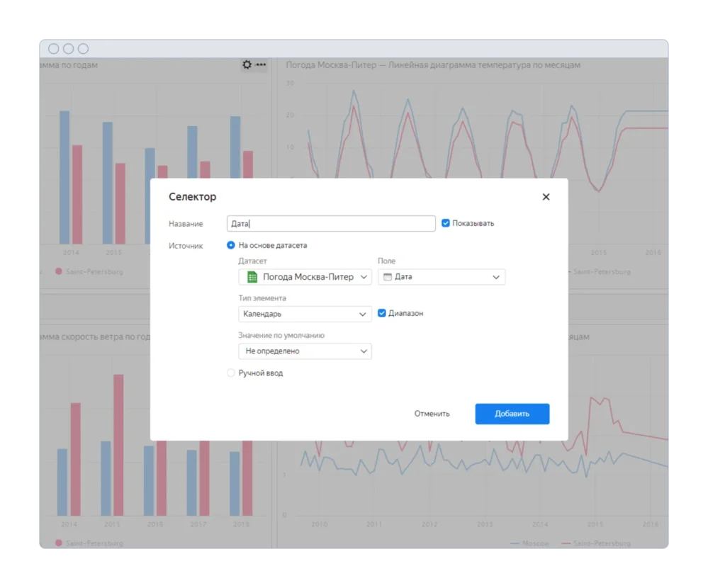Click the Отменить button

tap(432, 414)
